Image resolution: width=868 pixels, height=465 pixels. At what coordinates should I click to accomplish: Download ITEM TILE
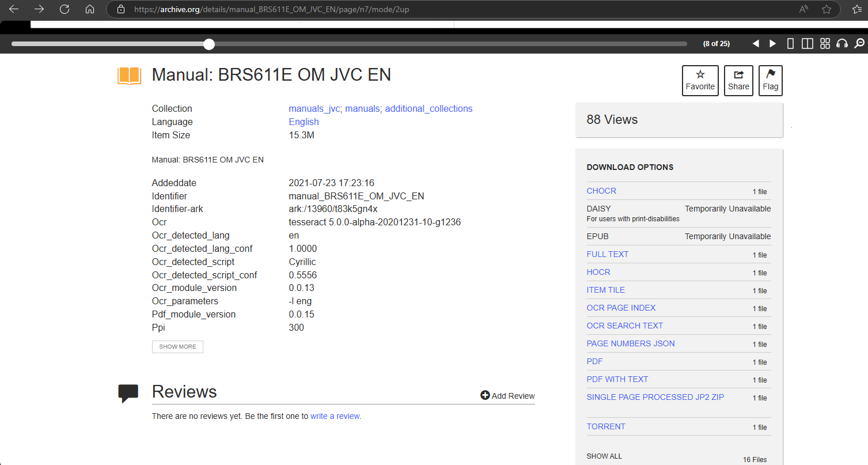(x=605, y=290)
